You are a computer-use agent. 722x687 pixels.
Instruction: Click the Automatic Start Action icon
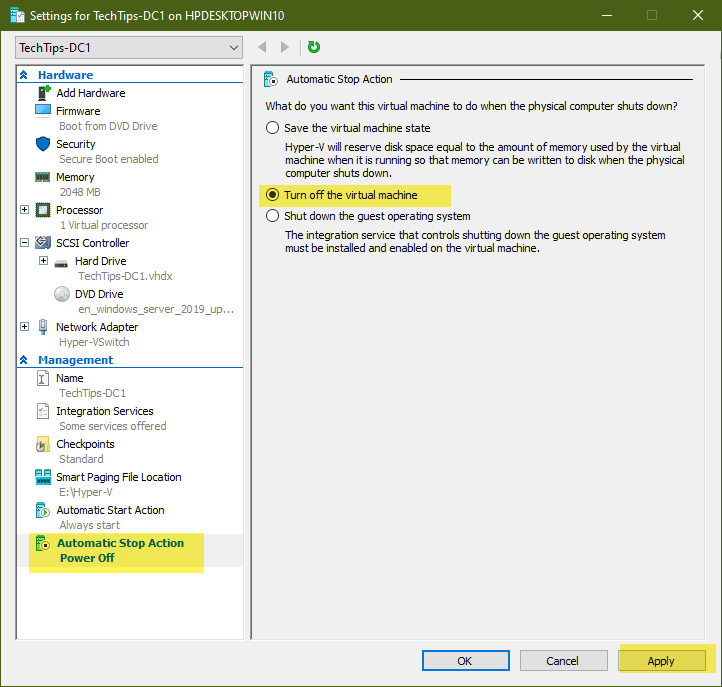pos(43,510)
